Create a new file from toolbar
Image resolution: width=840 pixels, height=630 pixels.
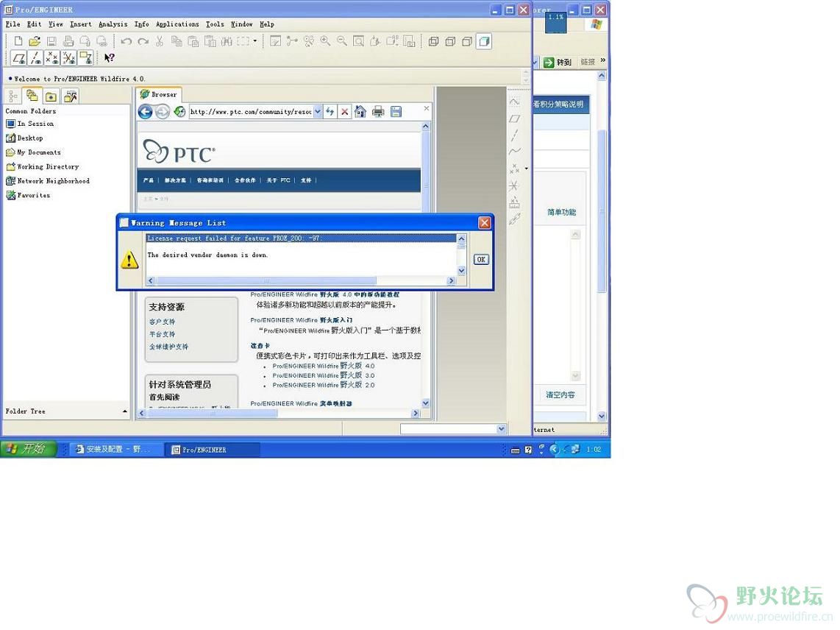coord(18,41)
